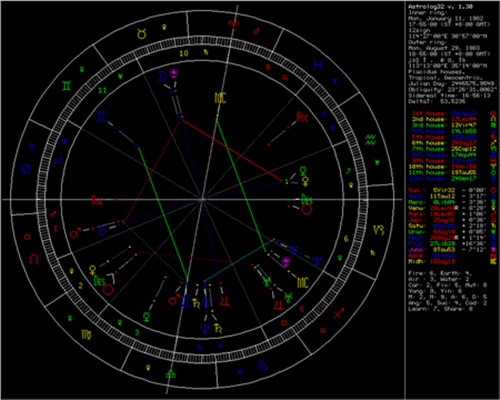Click the house number 10 label
This screenshot has width=500, height=400.
coord(184,53)
